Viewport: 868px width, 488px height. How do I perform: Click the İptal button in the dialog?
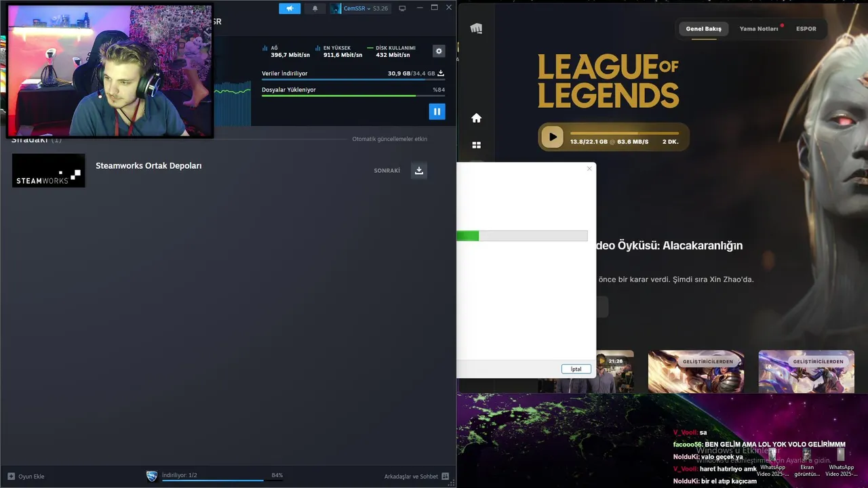[x=576, y=369]
